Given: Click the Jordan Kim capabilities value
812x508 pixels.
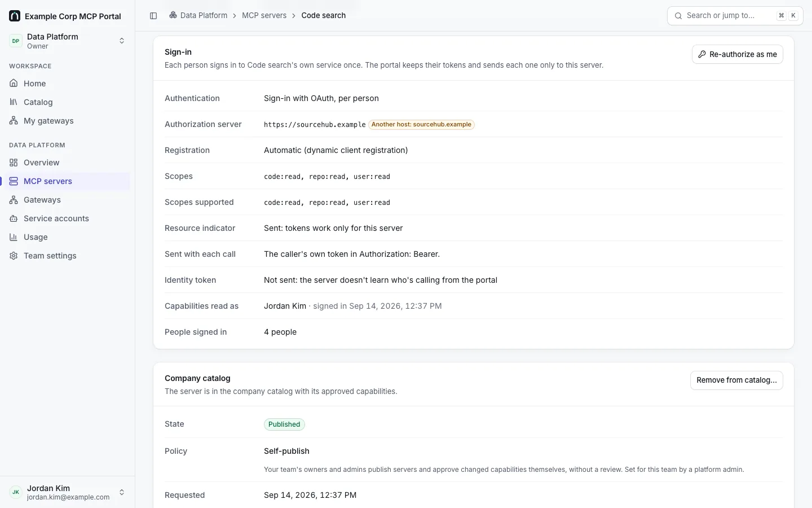Looking at the screenshot, I should tap(285, 306).
